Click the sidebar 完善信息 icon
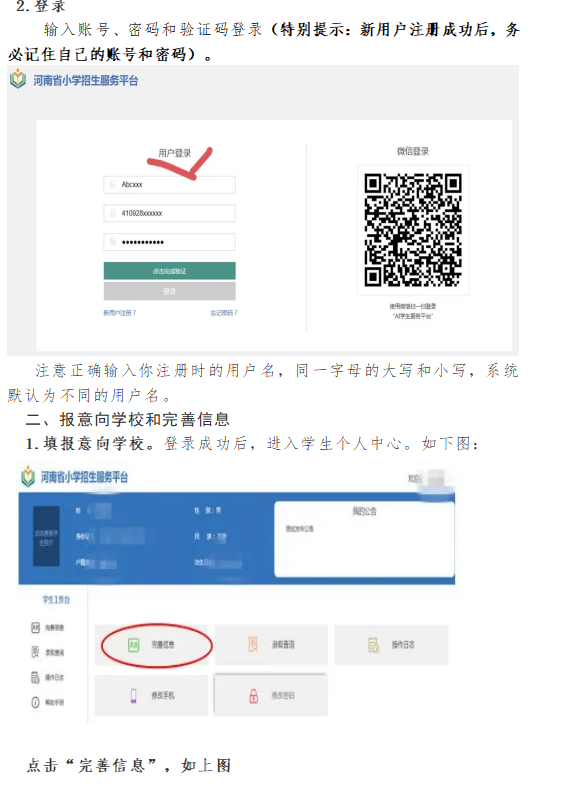Image resolution: width=577 pixels, height=795 pixels. pyautogui.click(x=35, y=628)
